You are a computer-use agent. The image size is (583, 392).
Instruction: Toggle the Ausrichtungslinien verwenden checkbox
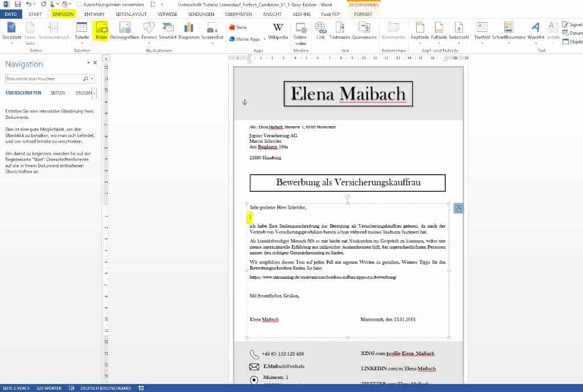pos(79,5)
